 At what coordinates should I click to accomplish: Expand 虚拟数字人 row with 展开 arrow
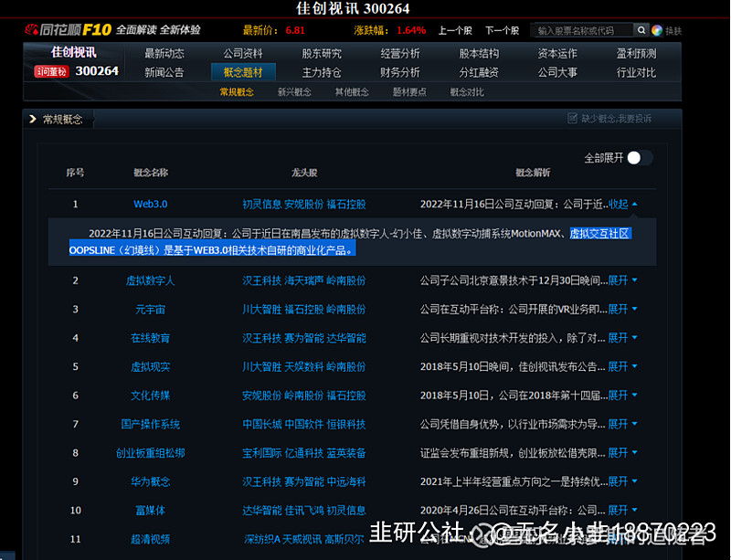pos(620,281)
